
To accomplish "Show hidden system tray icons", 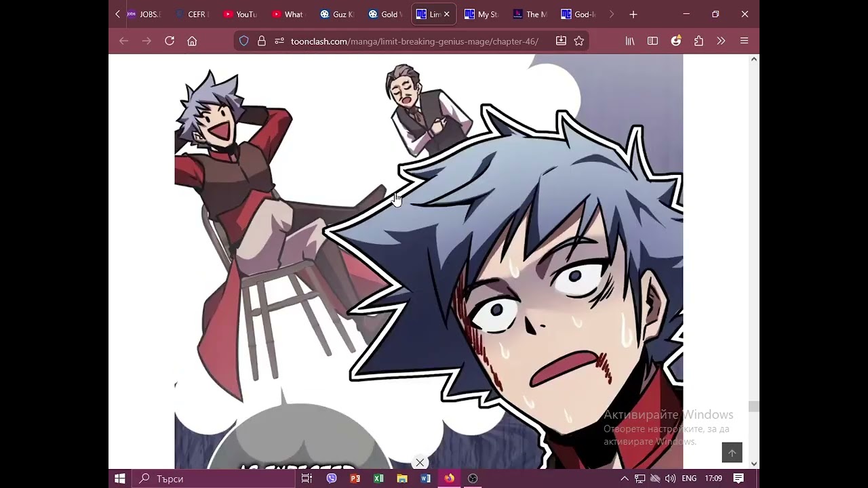I will pyautogui.click(x=625, y=479).
